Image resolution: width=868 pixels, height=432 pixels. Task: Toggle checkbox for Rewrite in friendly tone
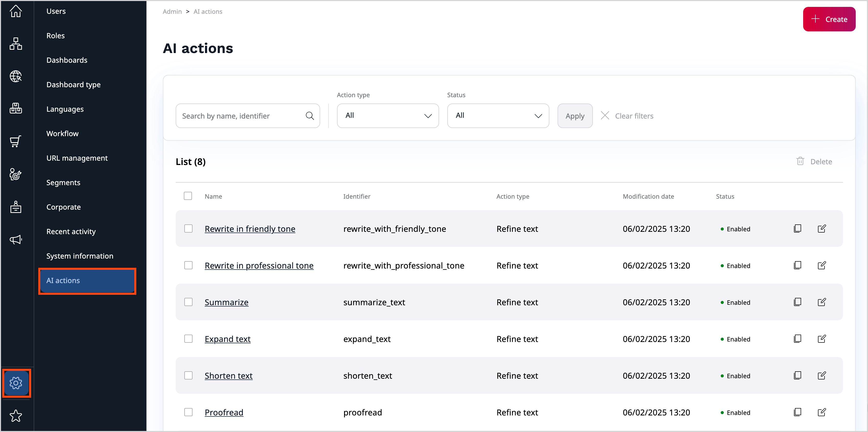click(188, 228)
